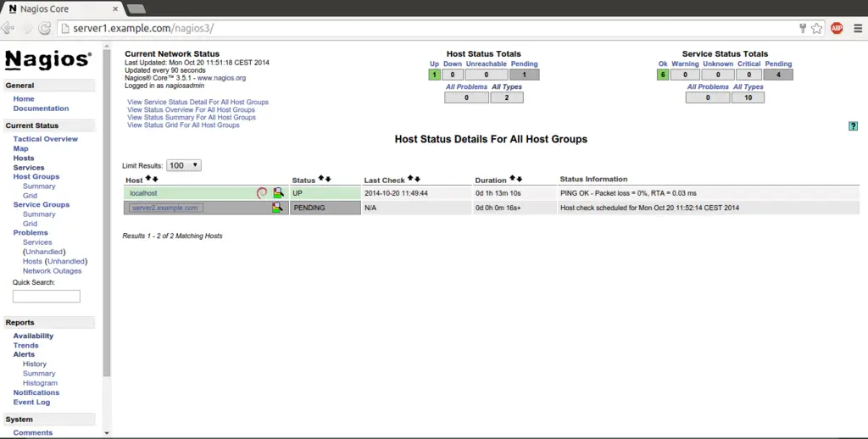The height and width of the screenshot is (439, 868).
Task: Click the service All Types count 10
Action: (748, 97)
